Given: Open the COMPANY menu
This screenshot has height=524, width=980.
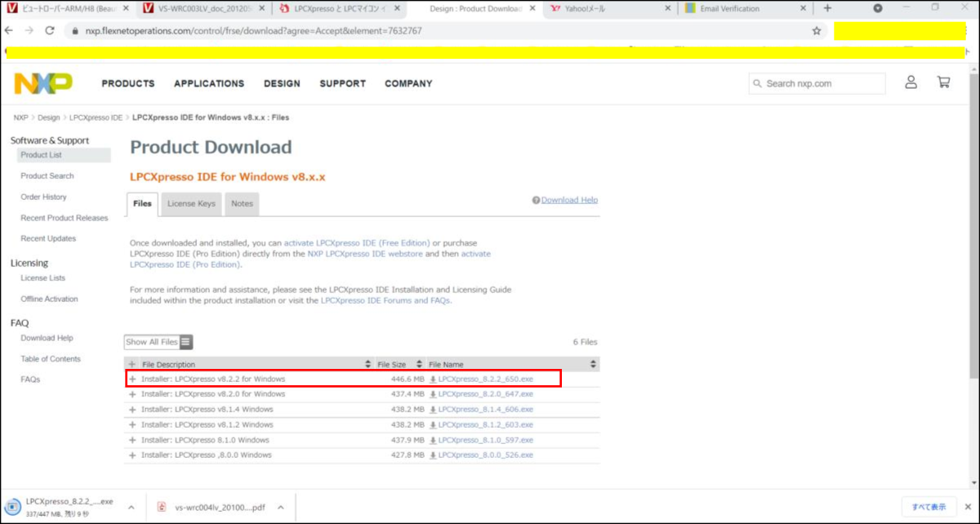Looking at the screenshot, I should click(408, 83).
